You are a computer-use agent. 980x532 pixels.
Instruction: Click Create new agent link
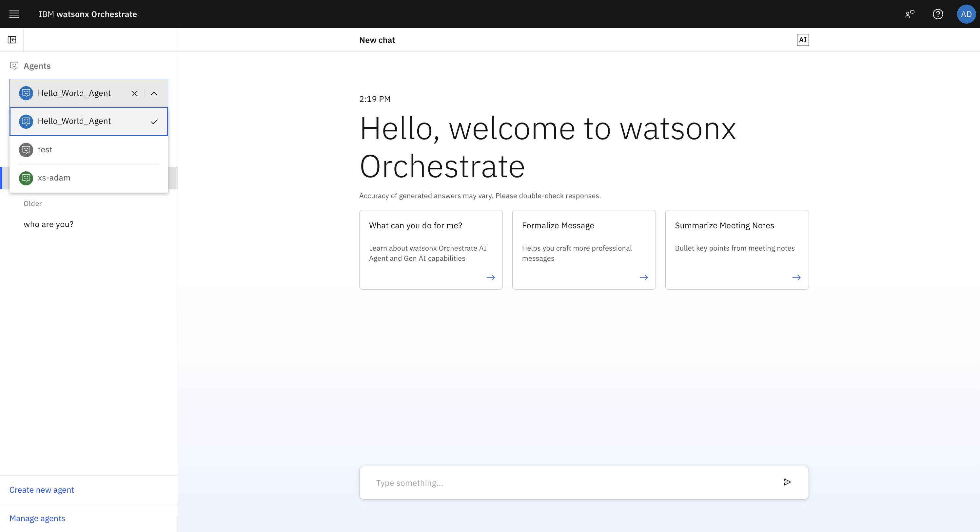tap(42, 490)
